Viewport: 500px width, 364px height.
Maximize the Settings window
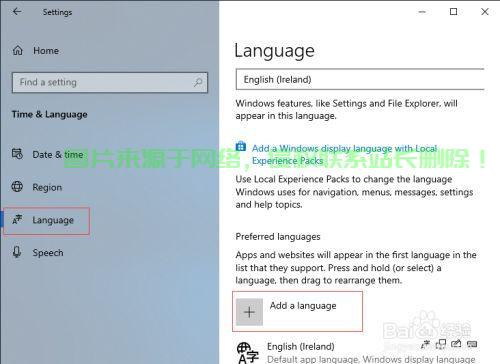tap(453, 12)
